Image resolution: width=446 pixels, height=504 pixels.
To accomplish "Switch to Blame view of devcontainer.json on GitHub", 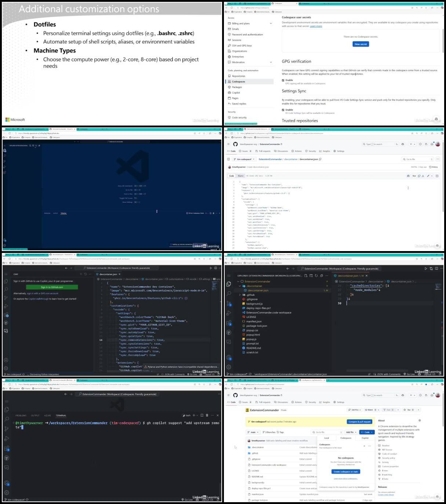I will click(241, 176).
